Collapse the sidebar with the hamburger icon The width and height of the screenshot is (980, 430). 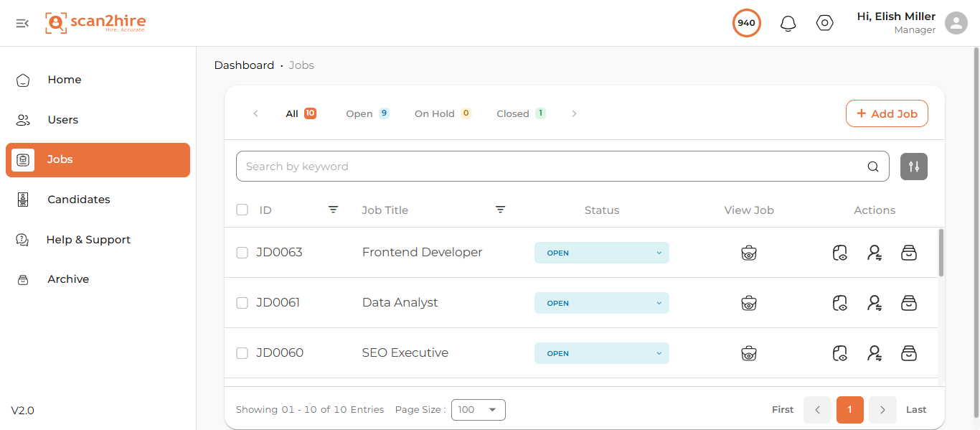pyautogui.click(x=22, y=23)
